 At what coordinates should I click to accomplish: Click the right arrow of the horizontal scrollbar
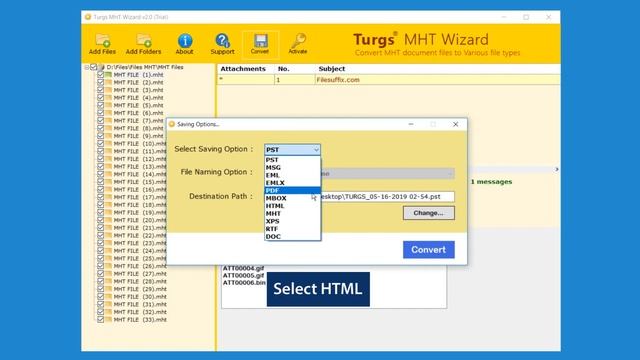point(557,169)
